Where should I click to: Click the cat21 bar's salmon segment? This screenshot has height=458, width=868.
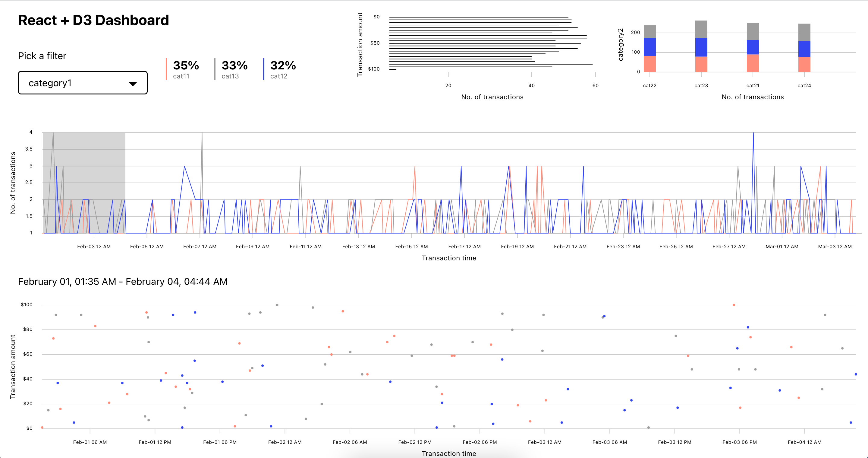753,63
